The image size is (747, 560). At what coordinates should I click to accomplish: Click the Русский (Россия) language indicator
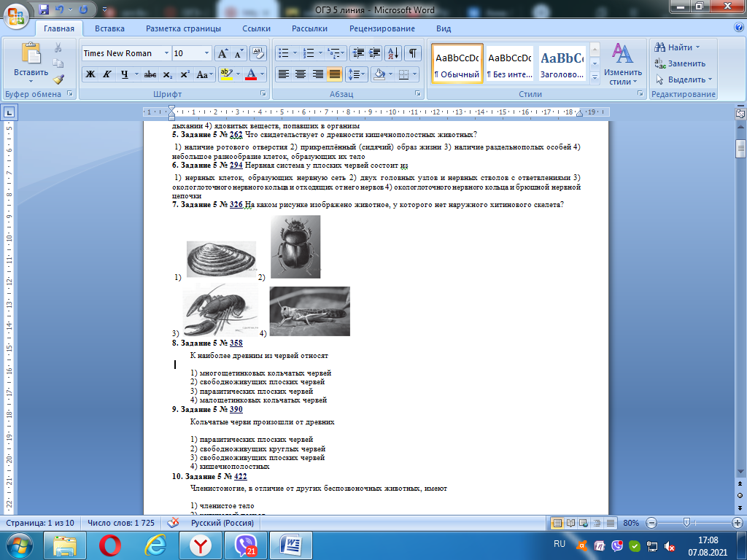pos(222,523)
